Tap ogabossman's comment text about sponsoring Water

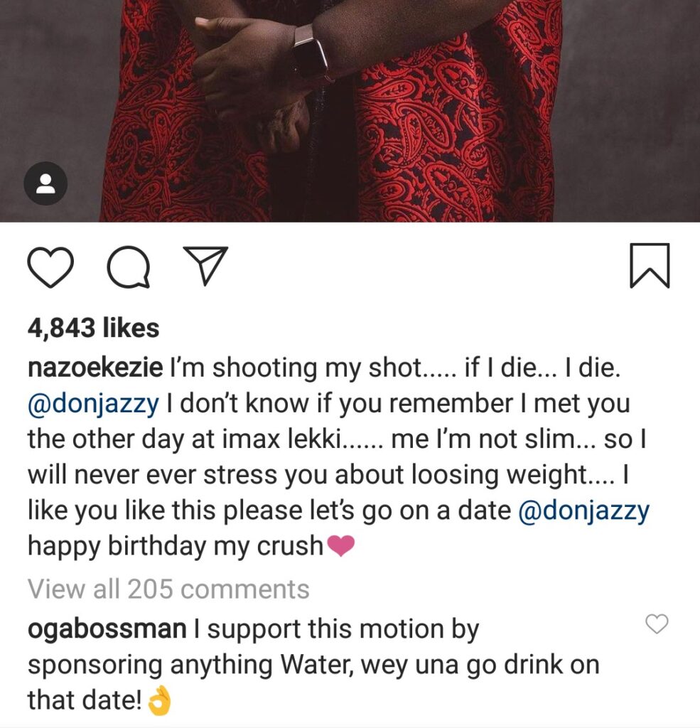click(313, 665)
